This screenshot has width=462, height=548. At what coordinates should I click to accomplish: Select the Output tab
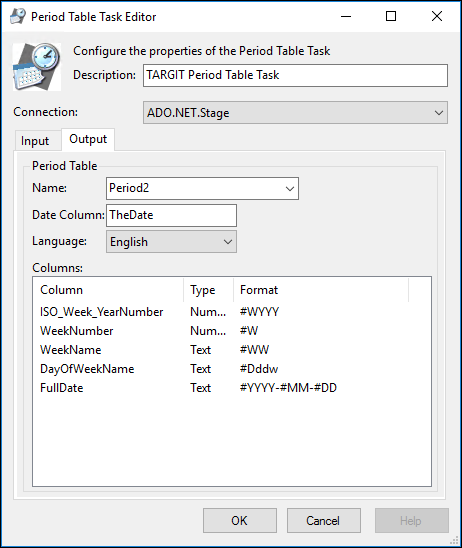click(x=88, y=139)
